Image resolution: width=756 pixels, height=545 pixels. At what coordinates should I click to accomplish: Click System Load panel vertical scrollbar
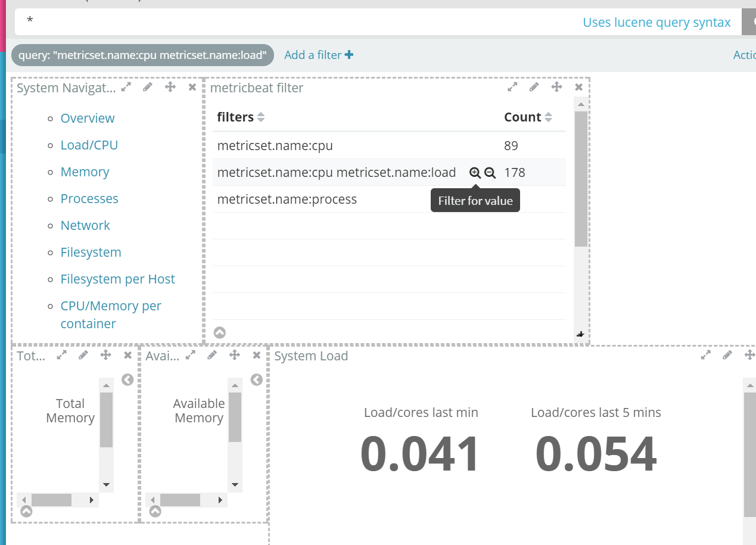pyautogui.click(x=750, y=454)
